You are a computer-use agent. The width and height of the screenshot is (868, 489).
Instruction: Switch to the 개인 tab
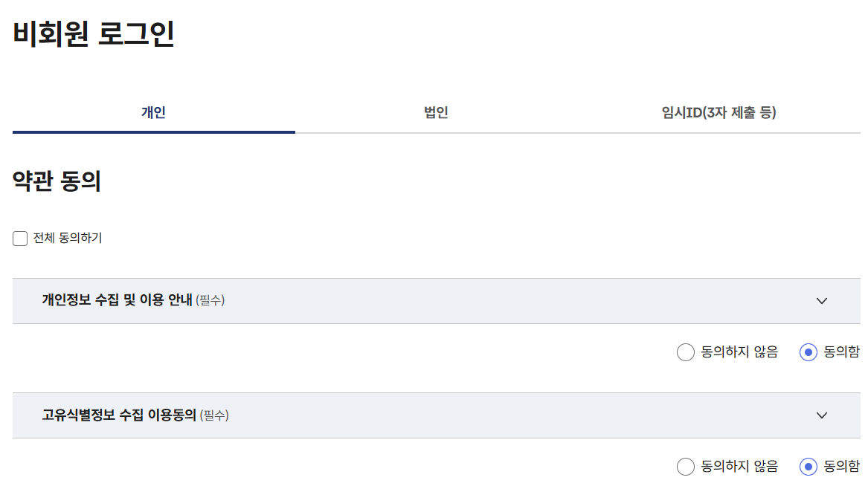pos(154,113)
